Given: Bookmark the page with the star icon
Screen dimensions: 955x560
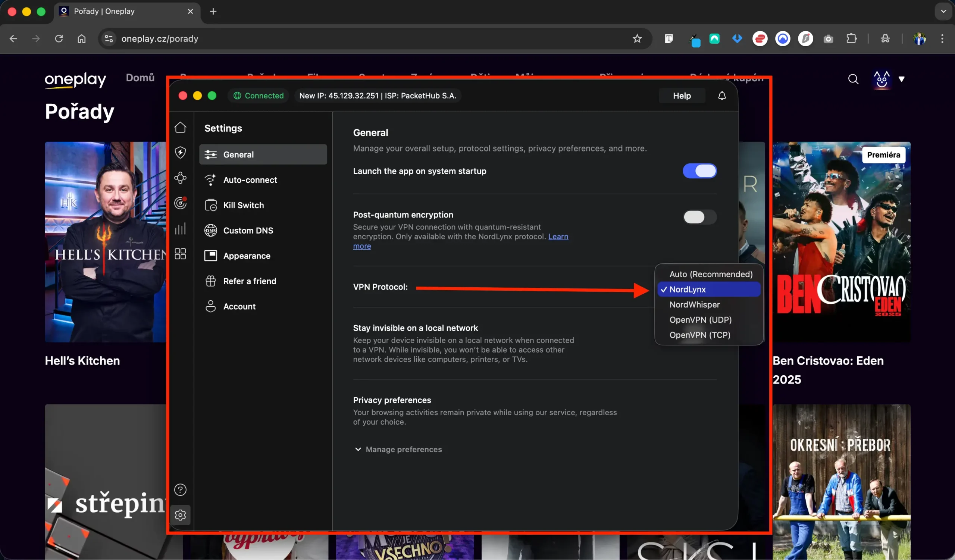Looking at the screenshot, I should (x=637, y=38).
